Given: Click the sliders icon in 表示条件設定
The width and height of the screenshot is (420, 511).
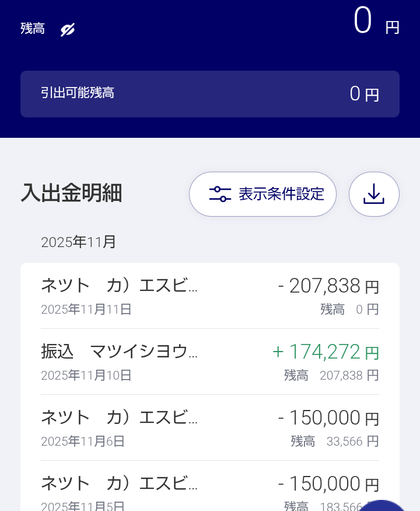Looking at the screenshot, I should 220,194.
